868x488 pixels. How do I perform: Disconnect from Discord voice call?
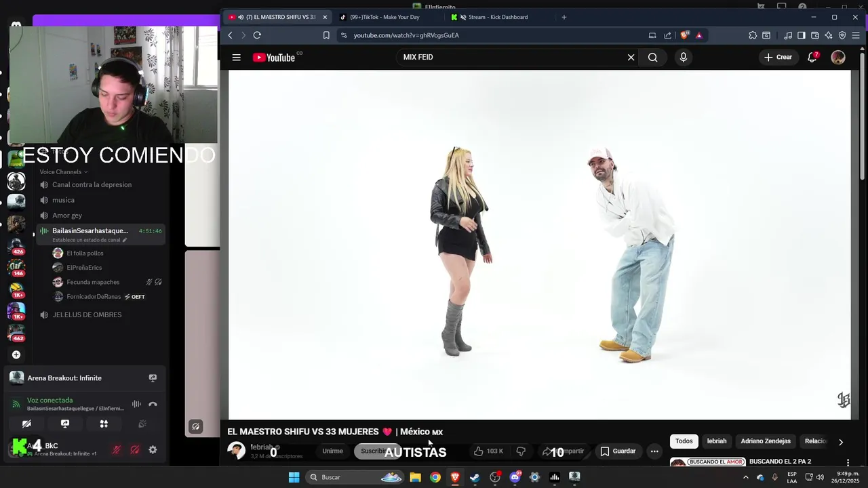153,404
